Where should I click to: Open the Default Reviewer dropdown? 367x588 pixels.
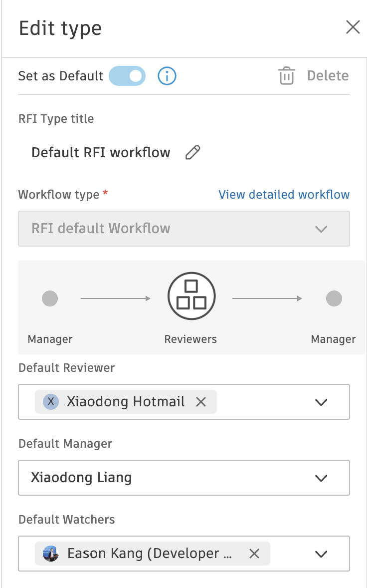tap(321, 402)
